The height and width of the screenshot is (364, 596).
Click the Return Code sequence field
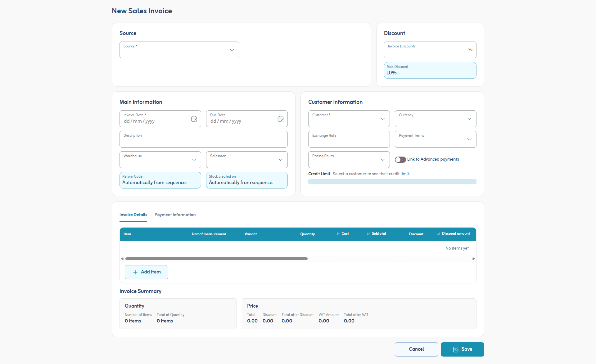[160, 180]
